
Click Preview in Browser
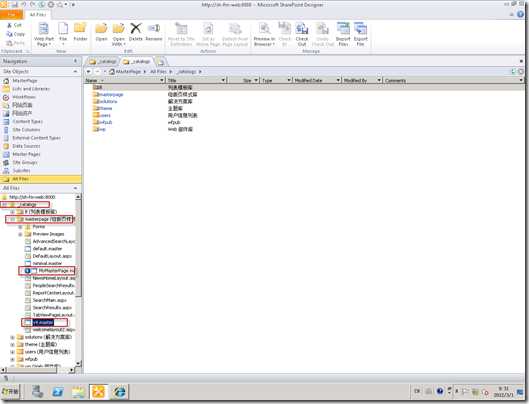[x=264, y=34]
